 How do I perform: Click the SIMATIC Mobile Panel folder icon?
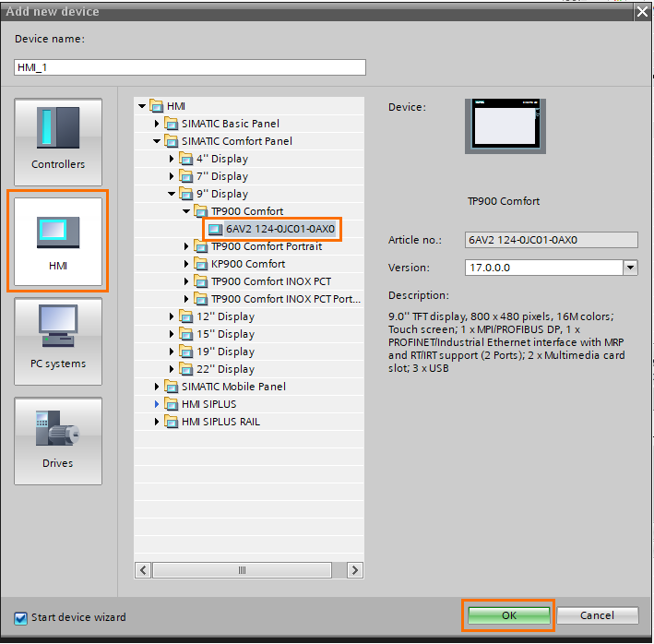(171, 387)
